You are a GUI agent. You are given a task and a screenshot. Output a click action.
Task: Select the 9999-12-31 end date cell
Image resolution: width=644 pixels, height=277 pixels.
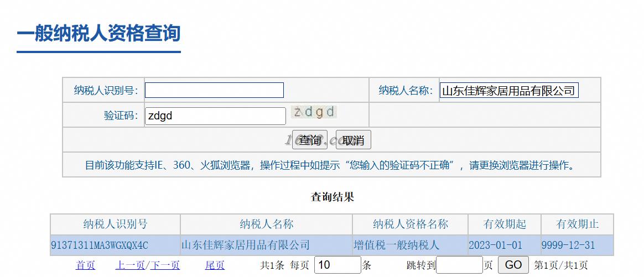[577, 245]
